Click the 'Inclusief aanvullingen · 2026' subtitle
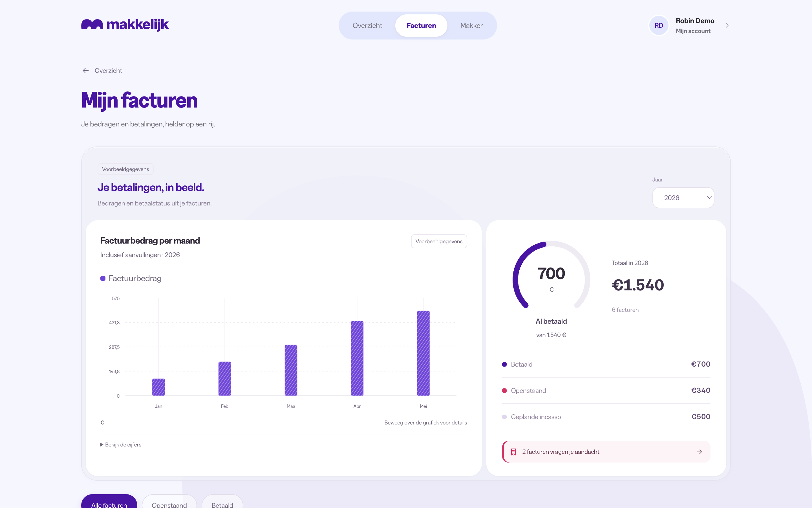The image size is (812, 508). 140,255
